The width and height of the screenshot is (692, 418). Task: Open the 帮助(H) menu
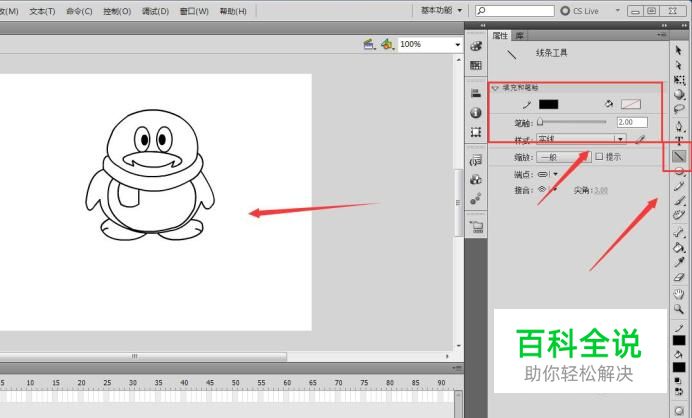233,11
